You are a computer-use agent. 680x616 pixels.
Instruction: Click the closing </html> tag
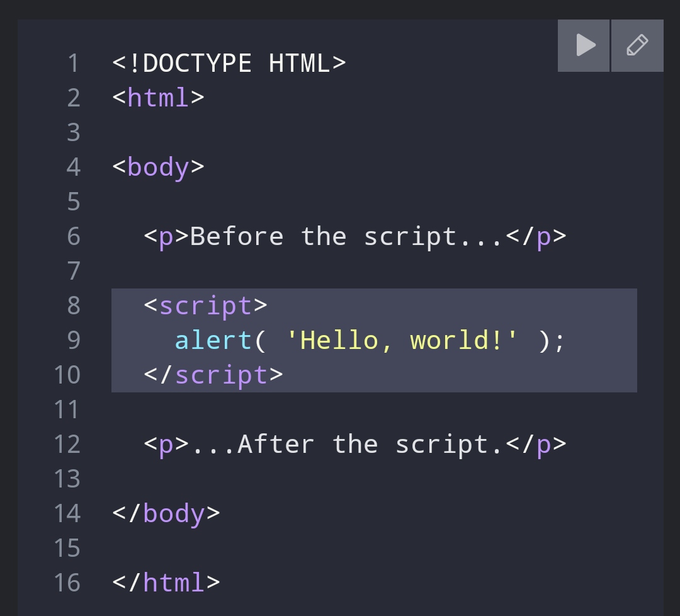coord(166,583)
